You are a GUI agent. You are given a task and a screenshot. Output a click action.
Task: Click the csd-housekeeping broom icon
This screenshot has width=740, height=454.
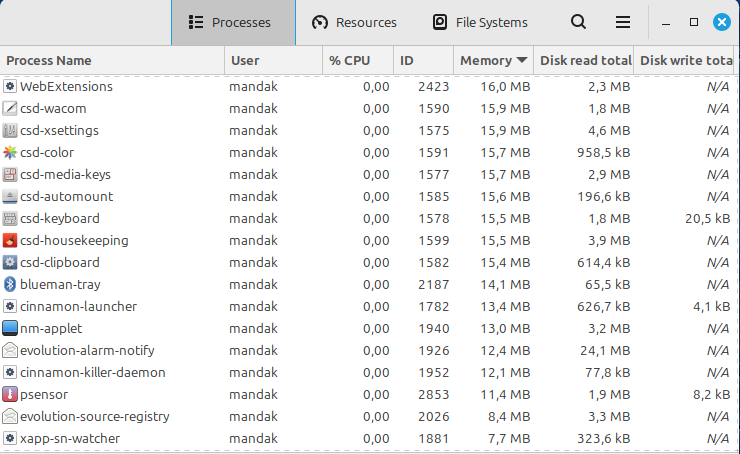point(10,240)
